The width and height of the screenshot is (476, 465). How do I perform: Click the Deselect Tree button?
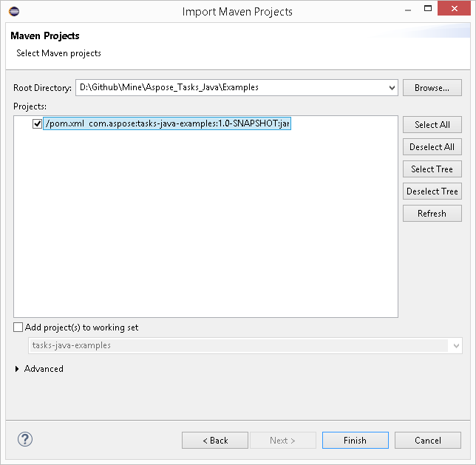(432, 191)
